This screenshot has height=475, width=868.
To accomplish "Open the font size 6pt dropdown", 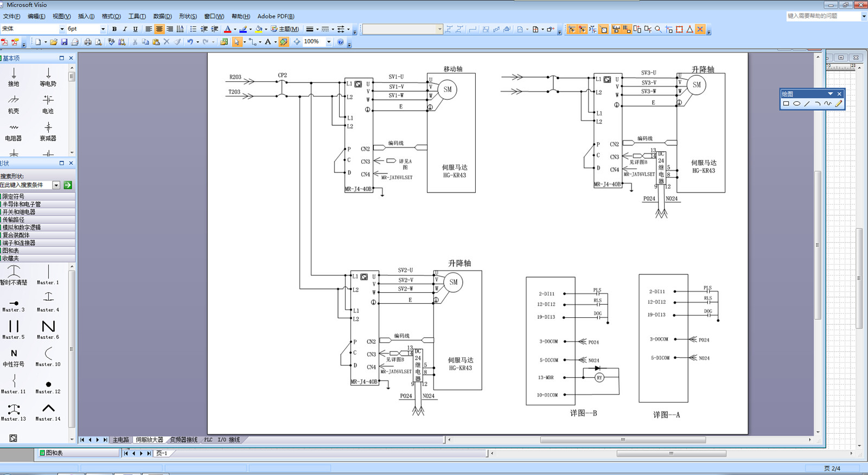I will (x=103, y=29).
